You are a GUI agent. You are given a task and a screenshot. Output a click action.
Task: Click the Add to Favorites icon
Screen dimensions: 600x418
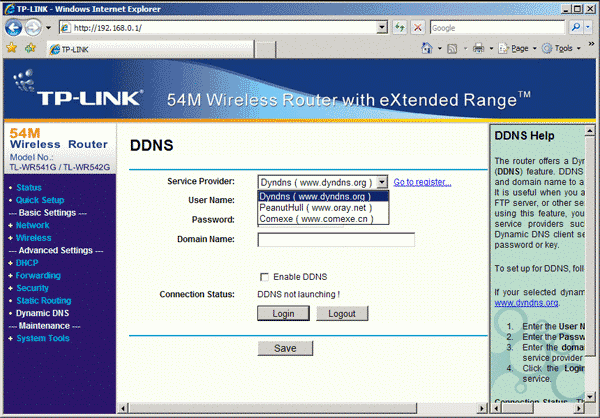[30, 48]
